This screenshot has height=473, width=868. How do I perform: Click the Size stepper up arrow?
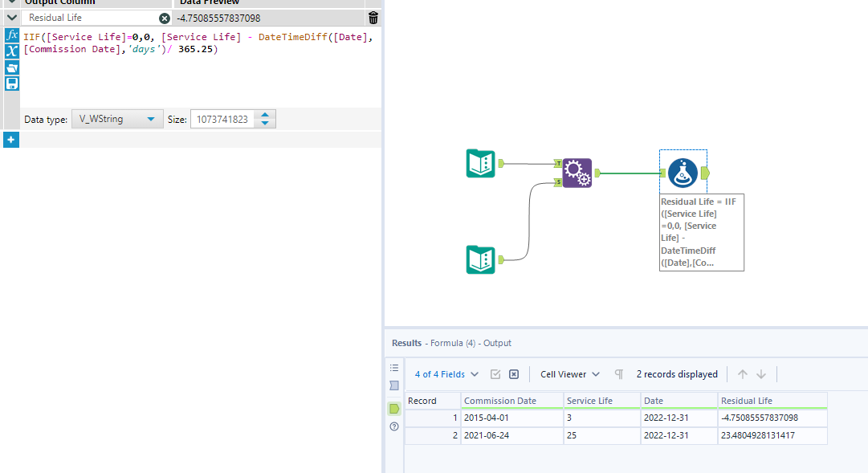pyautogui.click(x=265, y=113)
